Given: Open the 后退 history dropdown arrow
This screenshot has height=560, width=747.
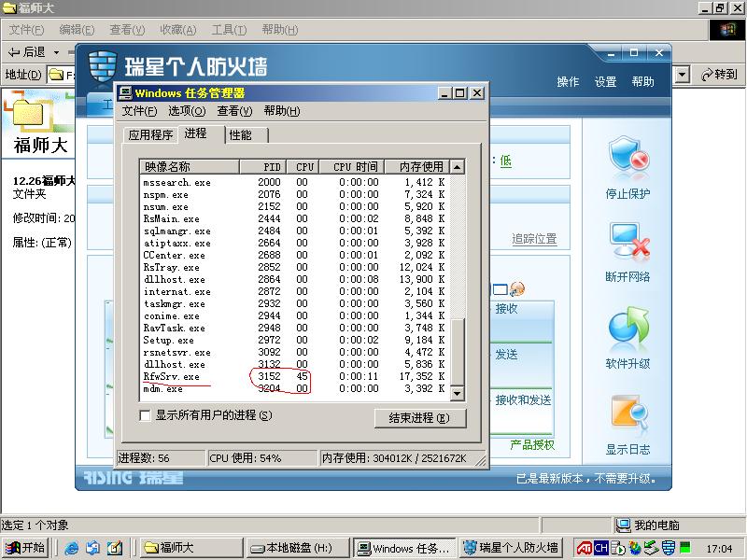Looking at the screenshot, I should [x=56, y=52].
